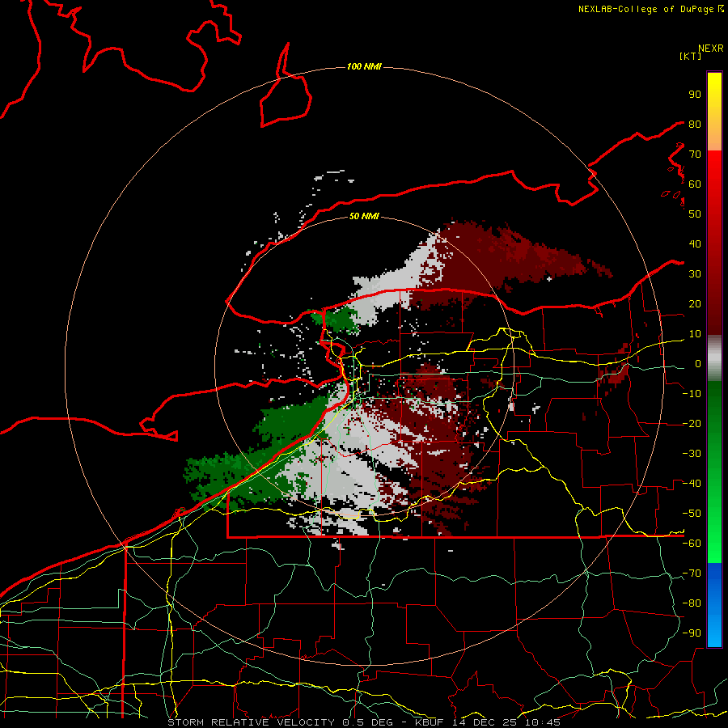
Task: Click the -30 value on the velocity scale
Action: (692, 454)
